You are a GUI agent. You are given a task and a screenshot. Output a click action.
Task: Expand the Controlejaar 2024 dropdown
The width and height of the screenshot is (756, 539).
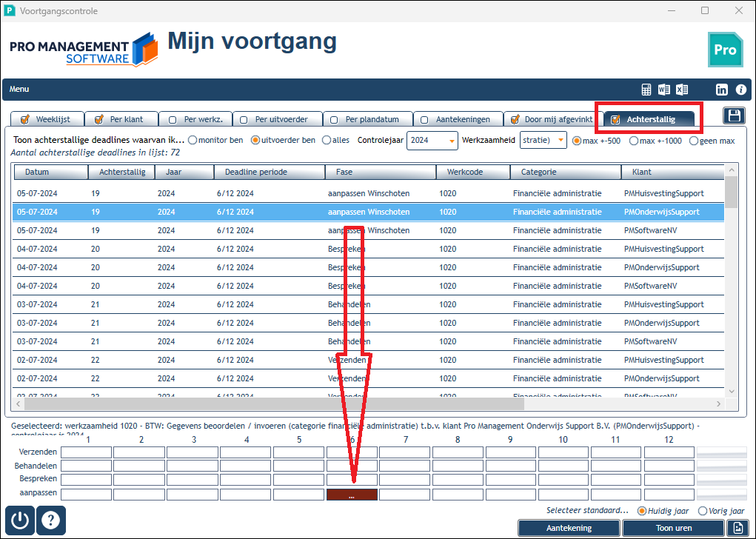[432, 140]
